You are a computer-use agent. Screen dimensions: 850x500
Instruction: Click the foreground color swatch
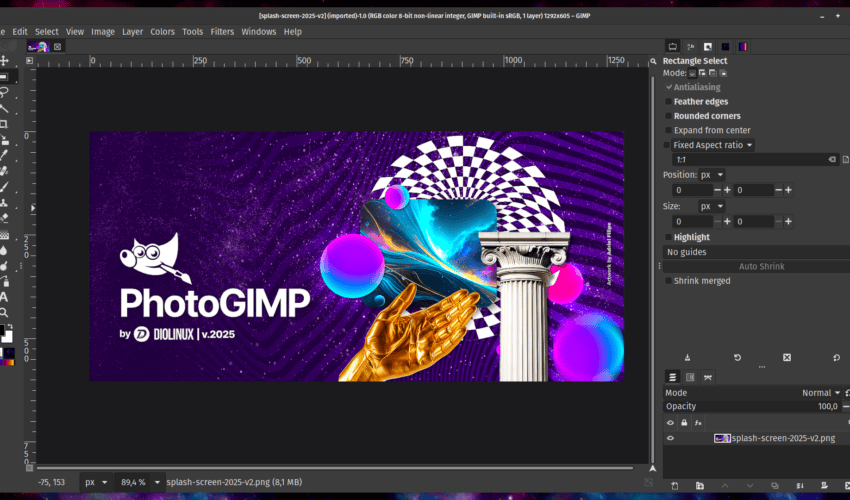[2, 330]
